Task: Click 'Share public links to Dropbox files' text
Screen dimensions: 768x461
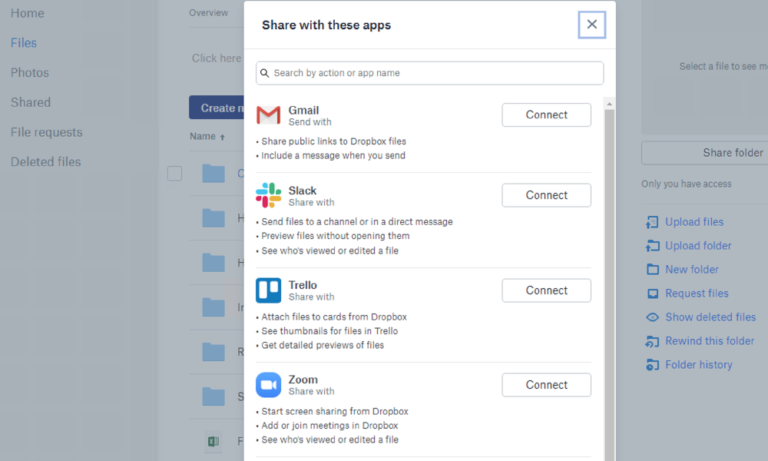Action: coord(334,142)
